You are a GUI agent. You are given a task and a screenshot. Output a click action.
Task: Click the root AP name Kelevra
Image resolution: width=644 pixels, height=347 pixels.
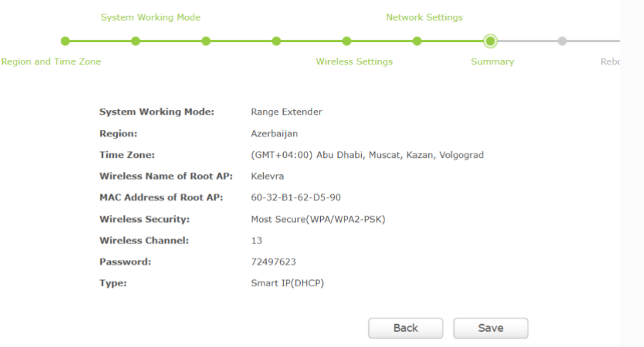[x=268, y=176]
